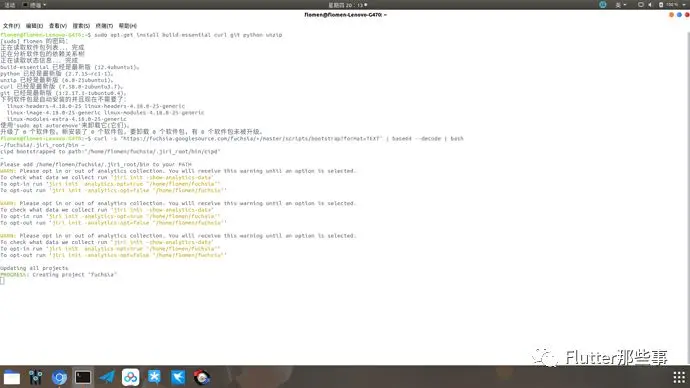690x388 pixels.
Task: Launch the red-black circular dock icon
Action: pyautogui.click(x=202, y=377)
